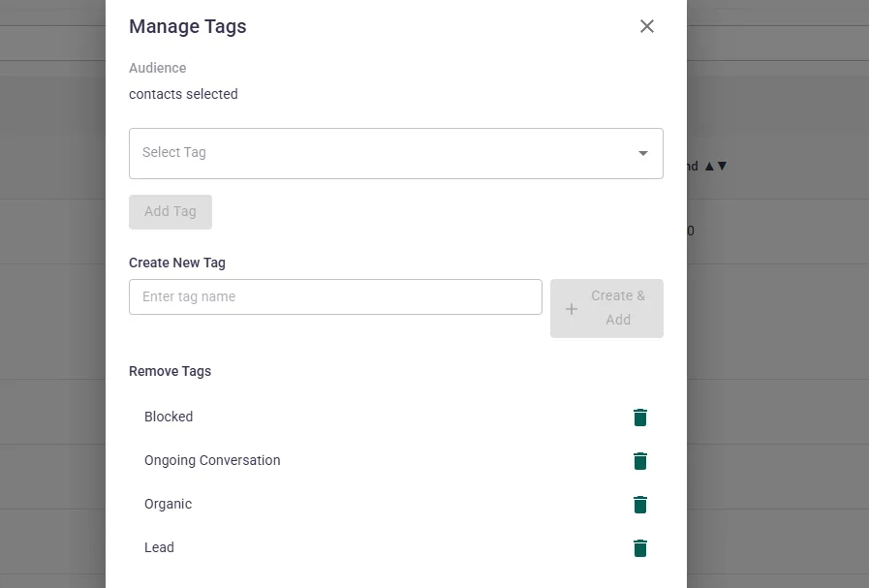Click the Add Tag button
Image resolution: width=869 pixels, height=588 pixels.
click(171, 212)
